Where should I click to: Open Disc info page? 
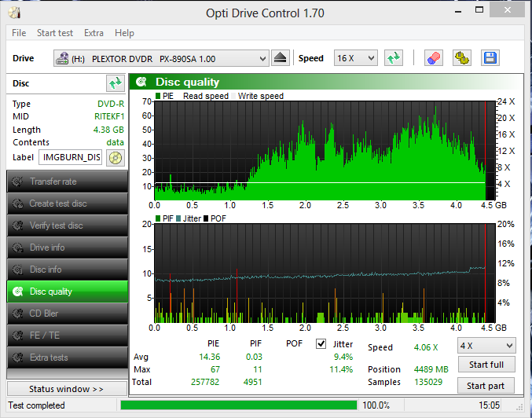point(67,269)
